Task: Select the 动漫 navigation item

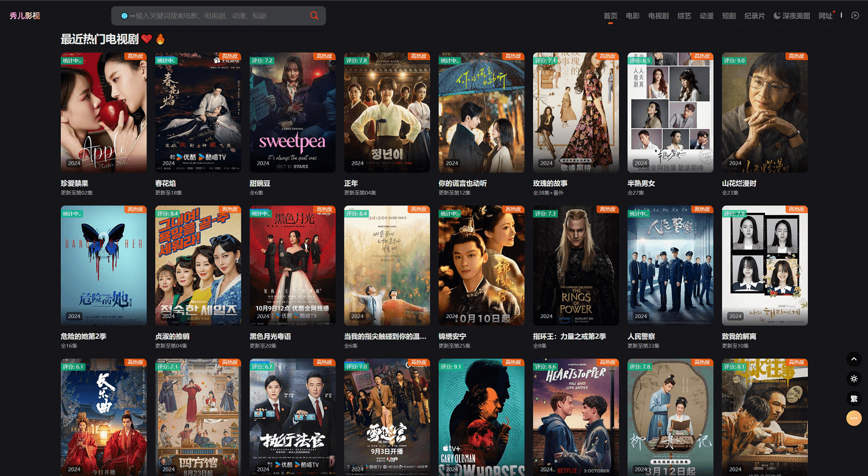Action: tap(706, 16)
